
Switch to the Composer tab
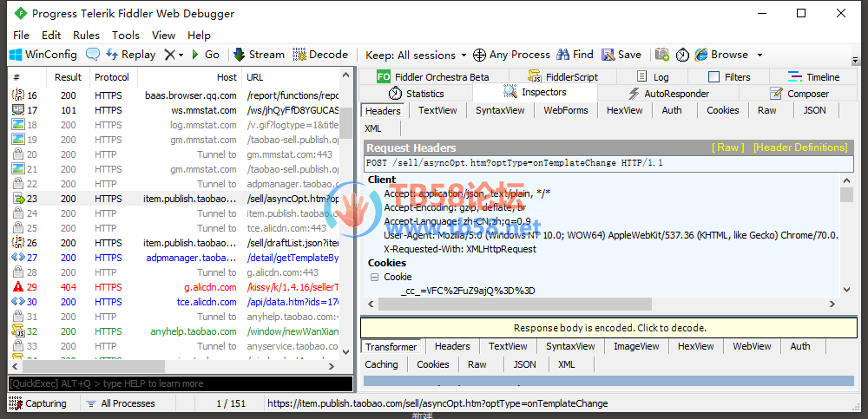799,94
